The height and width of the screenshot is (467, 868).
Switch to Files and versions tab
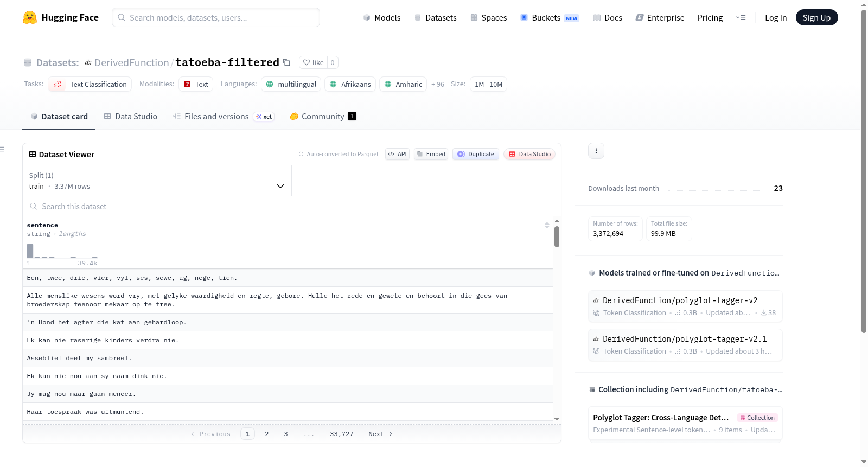(x=224, y=116)
